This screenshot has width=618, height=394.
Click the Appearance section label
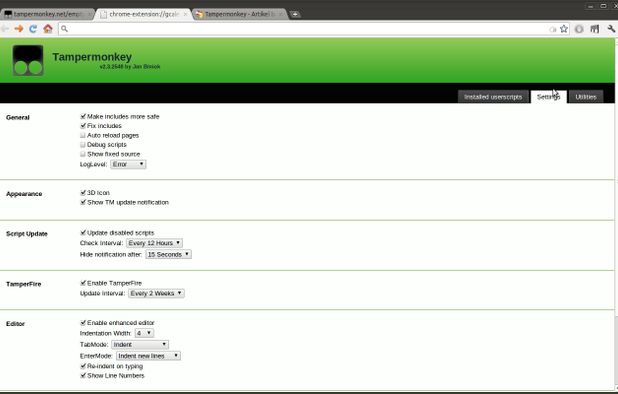click(x=24, y=194)
